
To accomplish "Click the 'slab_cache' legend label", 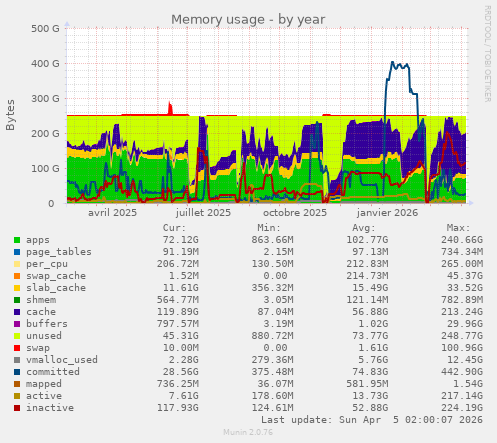I will (56, 288).
